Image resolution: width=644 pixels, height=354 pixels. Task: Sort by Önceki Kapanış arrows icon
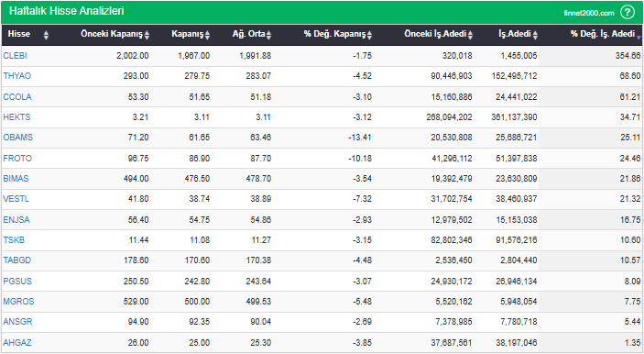click(147, 36)
